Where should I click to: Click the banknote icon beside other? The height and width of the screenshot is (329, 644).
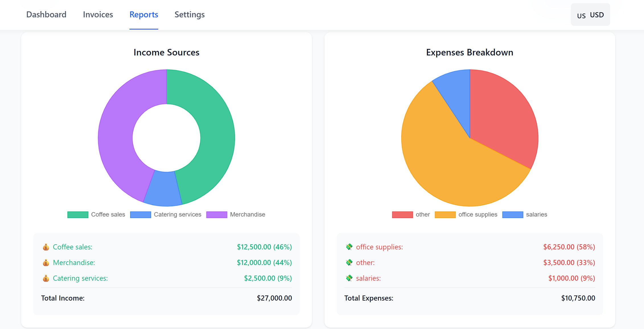[x=349, y=263]
